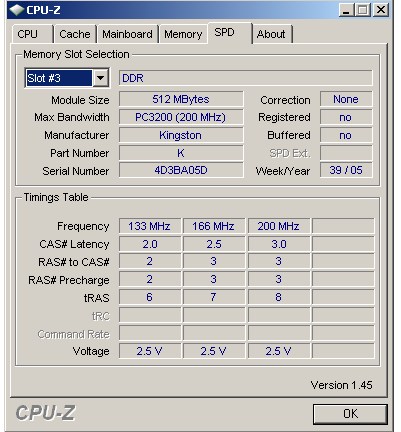Click the empty SPD Ext. field

point(346,153)
